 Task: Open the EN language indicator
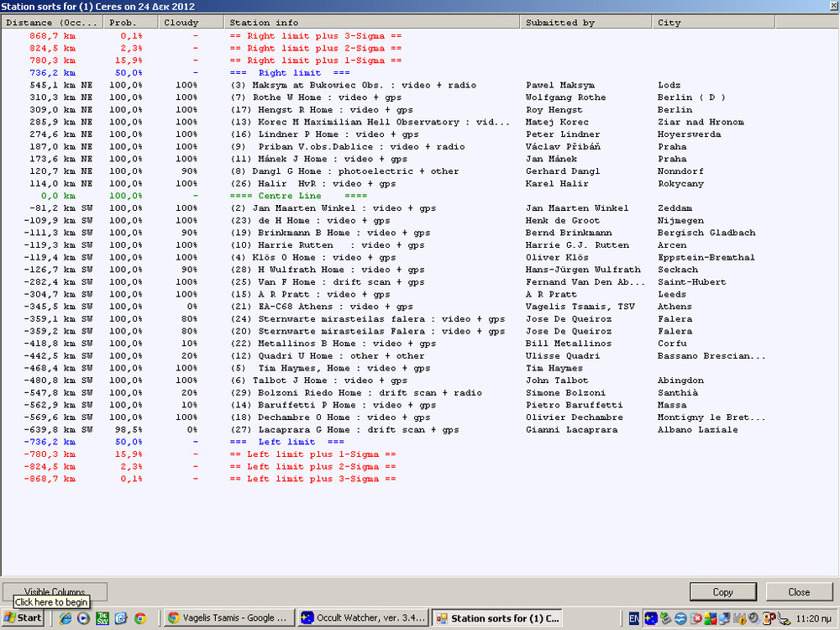[x=634, y=618]
